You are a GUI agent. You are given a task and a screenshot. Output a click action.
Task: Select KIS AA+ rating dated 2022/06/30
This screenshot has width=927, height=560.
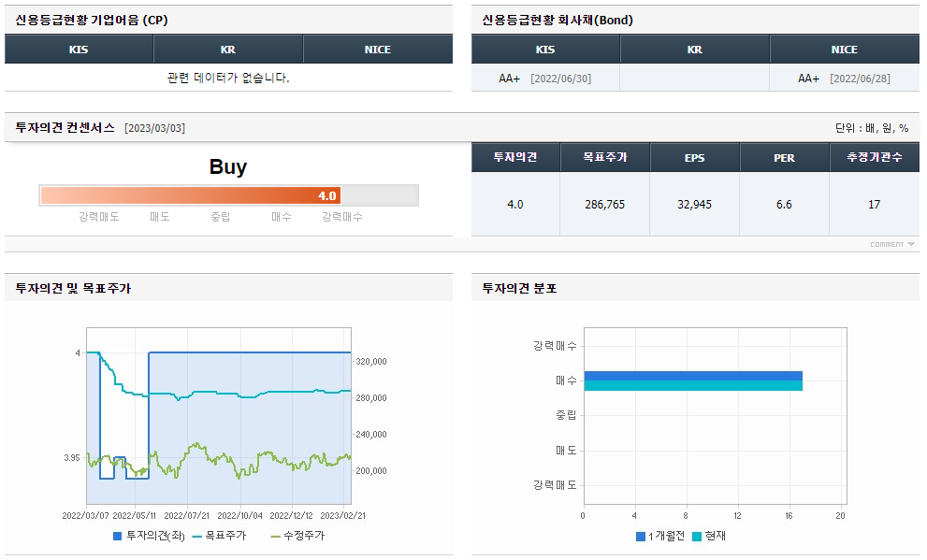(545, 78)
